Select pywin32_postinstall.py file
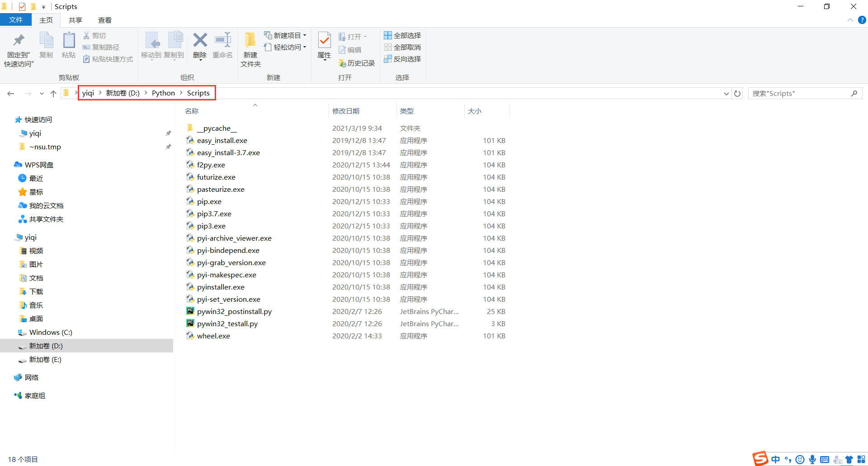Image resolution: width=868 pixels, height=466 pixels. click(x=234, y=311)
